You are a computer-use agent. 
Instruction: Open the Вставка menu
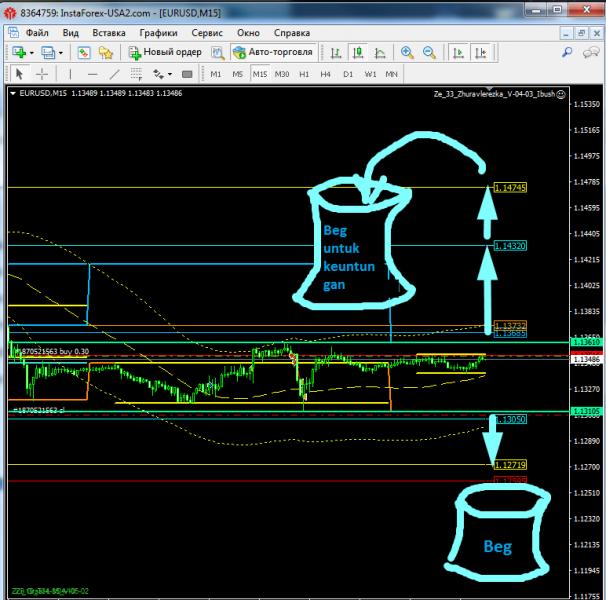[109, 33]
